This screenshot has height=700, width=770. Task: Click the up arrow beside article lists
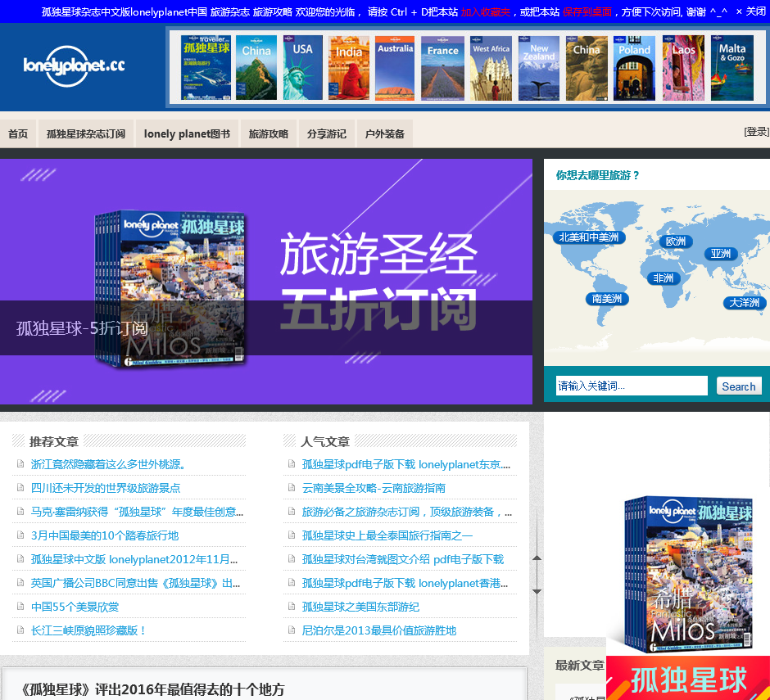(x=537, y=558)
